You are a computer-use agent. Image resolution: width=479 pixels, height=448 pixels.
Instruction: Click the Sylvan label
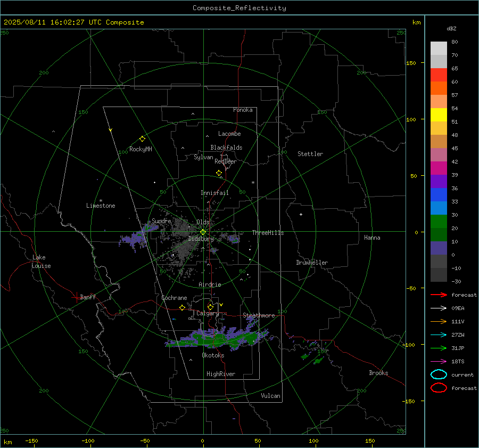pyautogui.click(x=203, y=157)
